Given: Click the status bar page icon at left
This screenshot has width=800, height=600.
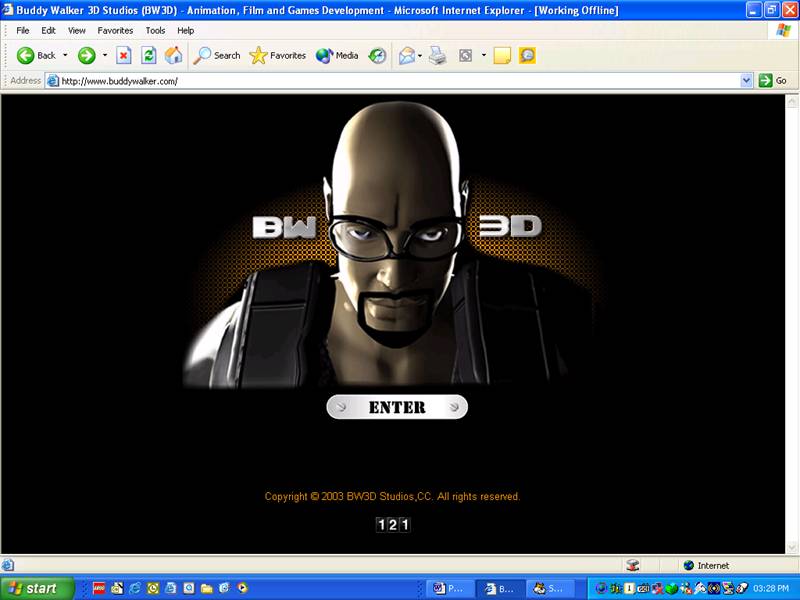Looking at the screenshot, I should coord(8,565).
